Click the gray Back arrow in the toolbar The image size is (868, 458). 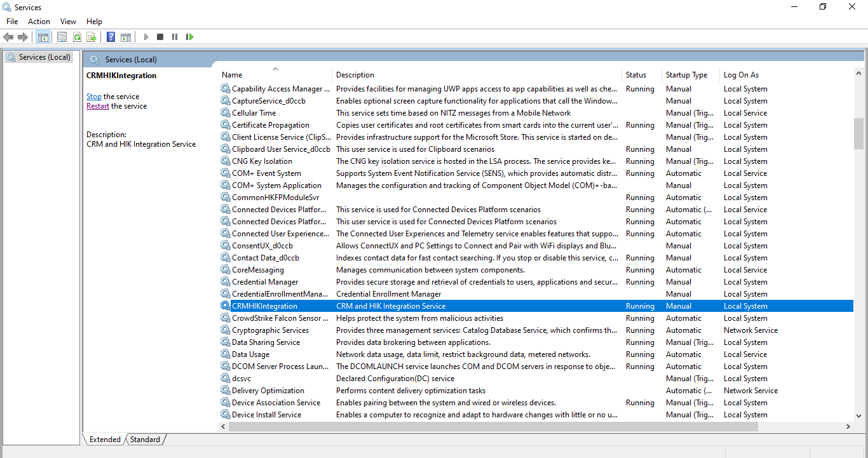tap(8, 37)
